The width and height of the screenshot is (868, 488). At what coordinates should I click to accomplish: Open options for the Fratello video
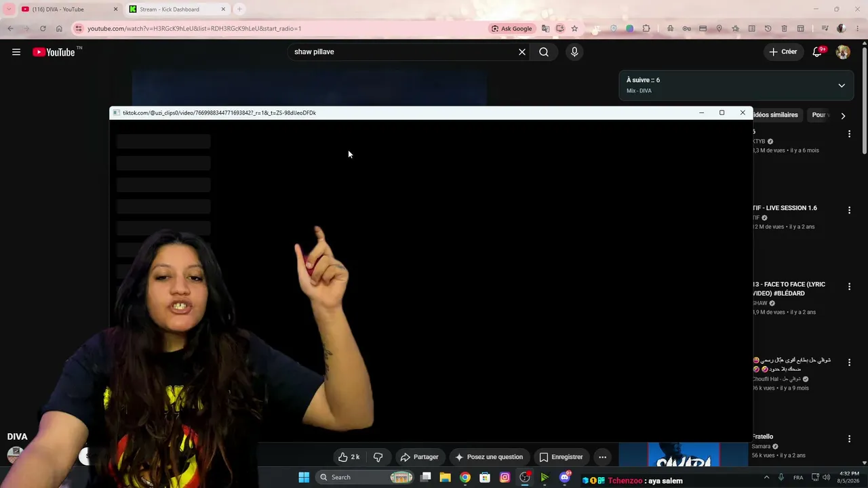(x=849, y=439)
